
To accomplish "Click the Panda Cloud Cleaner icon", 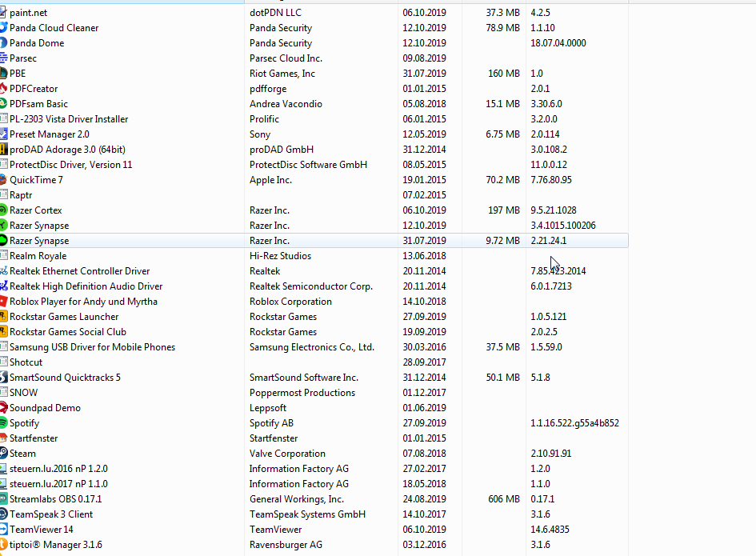I will tap(3, 27).
